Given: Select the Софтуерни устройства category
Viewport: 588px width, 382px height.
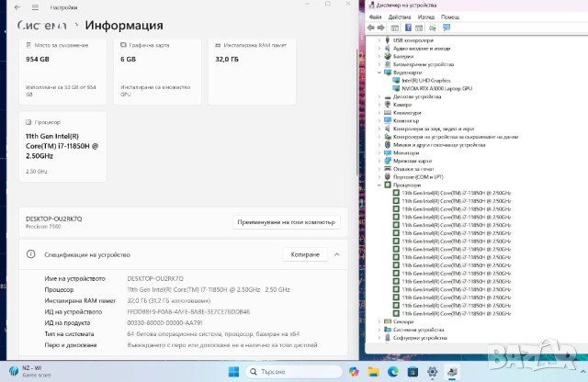Looking at the screenshot, I should (x=420, y=338).
